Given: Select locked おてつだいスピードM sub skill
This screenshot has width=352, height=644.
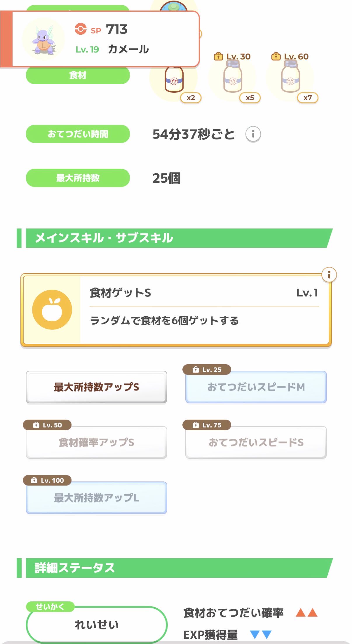Looking at the screenshot, I should click(256, 387).
